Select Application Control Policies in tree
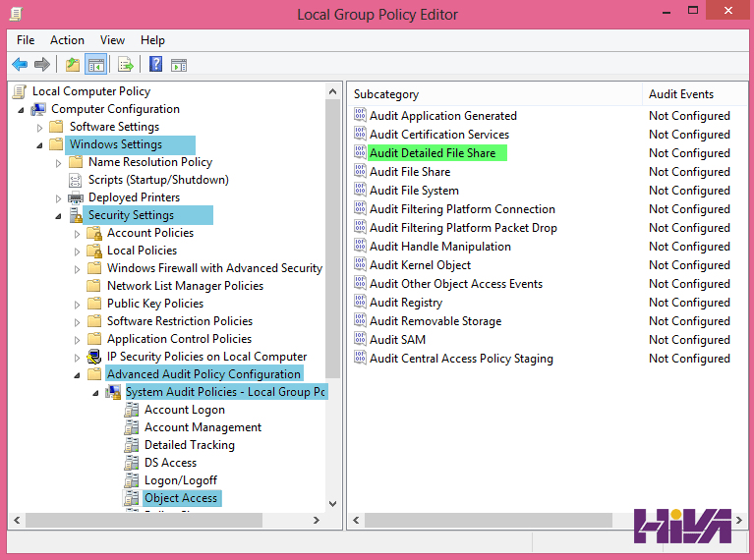The height and width of the screenshot is (560, 754). (x=179, y=339)
